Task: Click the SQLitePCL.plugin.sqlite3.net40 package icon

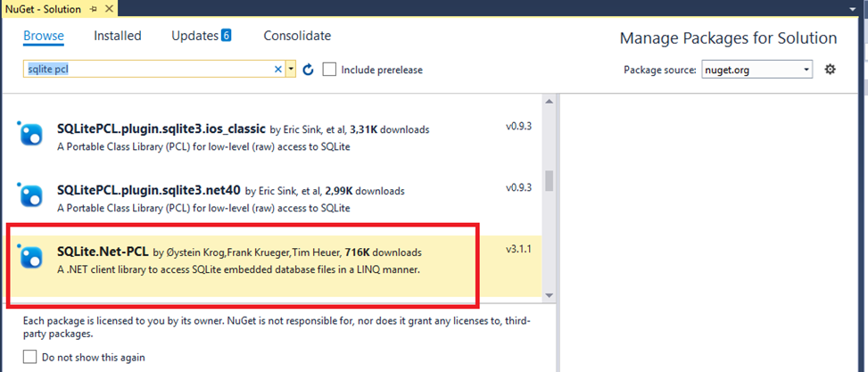Action: tap(30, 194)
